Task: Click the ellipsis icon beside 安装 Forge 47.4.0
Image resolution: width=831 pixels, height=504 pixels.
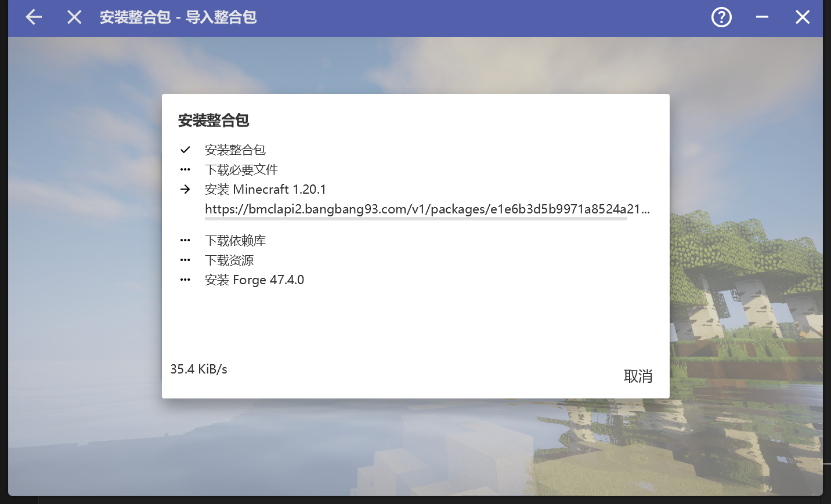Action: tap(185, 280)
